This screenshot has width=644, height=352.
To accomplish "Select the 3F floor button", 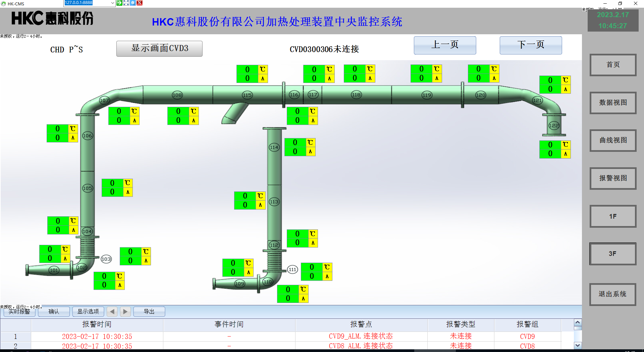I will pos(613,254).
